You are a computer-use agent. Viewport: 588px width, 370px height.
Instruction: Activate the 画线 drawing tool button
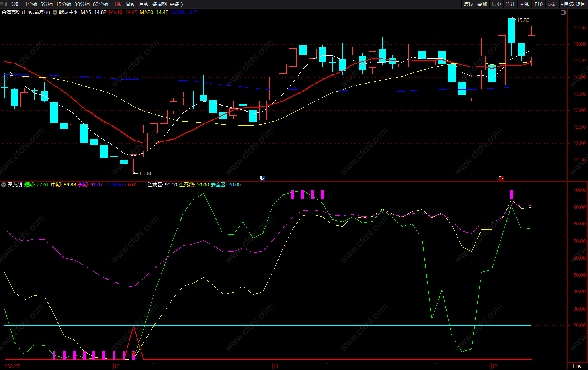pos(524,4)
